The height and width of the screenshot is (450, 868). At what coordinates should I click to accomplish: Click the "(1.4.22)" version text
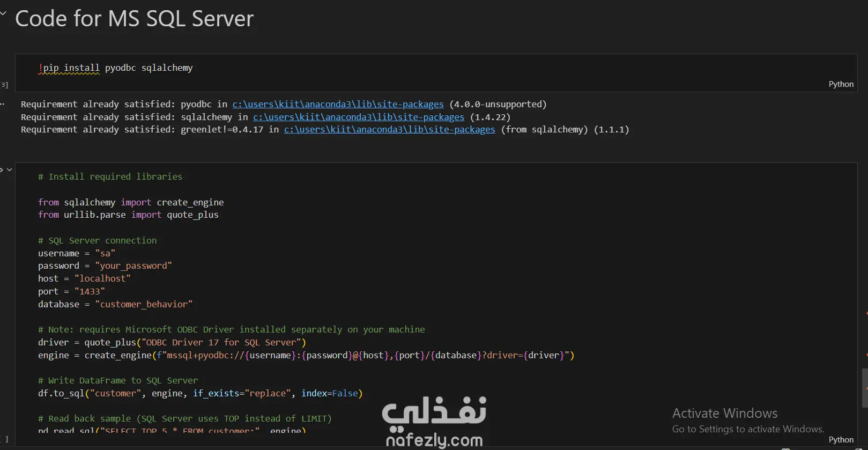click(490, 117)
